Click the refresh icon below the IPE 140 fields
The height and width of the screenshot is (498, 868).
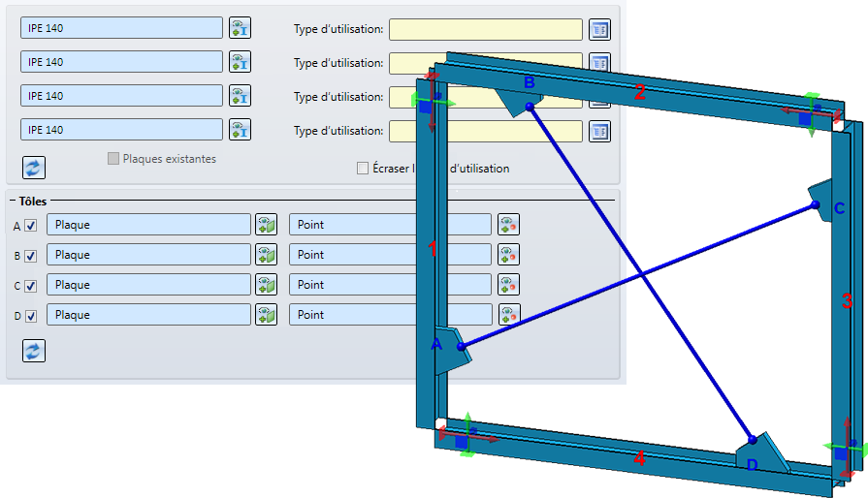point(34,168)
